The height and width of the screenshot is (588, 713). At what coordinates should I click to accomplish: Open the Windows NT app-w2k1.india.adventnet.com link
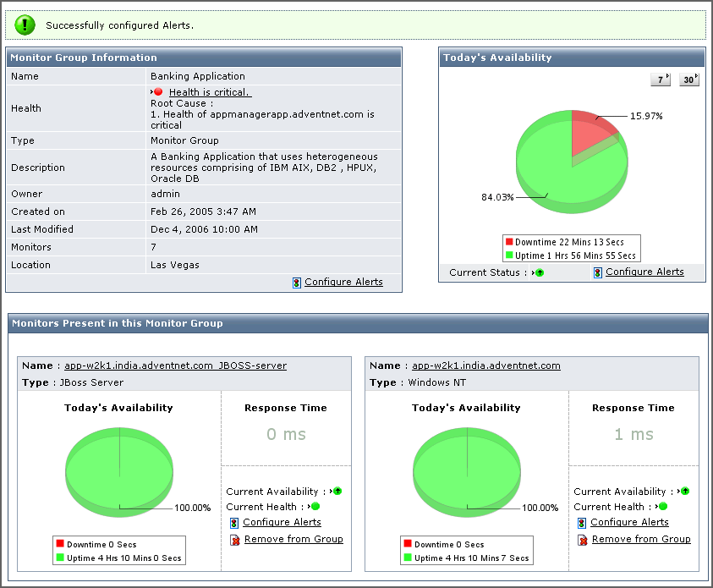click(486, 365)
